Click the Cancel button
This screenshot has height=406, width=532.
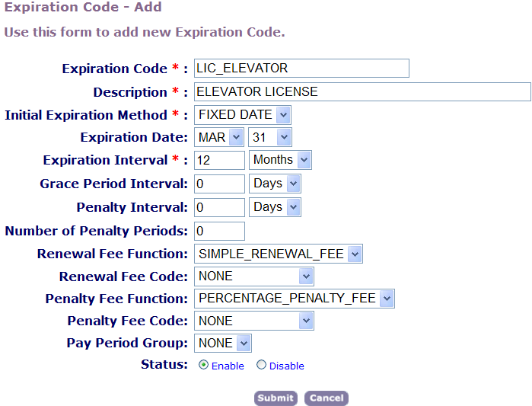coord(327,398)
